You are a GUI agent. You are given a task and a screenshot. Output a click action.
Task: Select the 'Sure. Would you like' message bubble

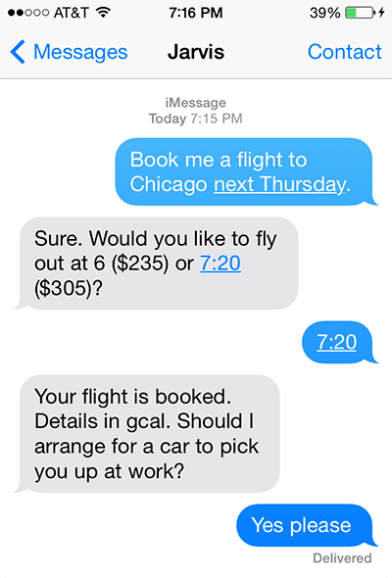pyautogui.click(x=156, y=264)
